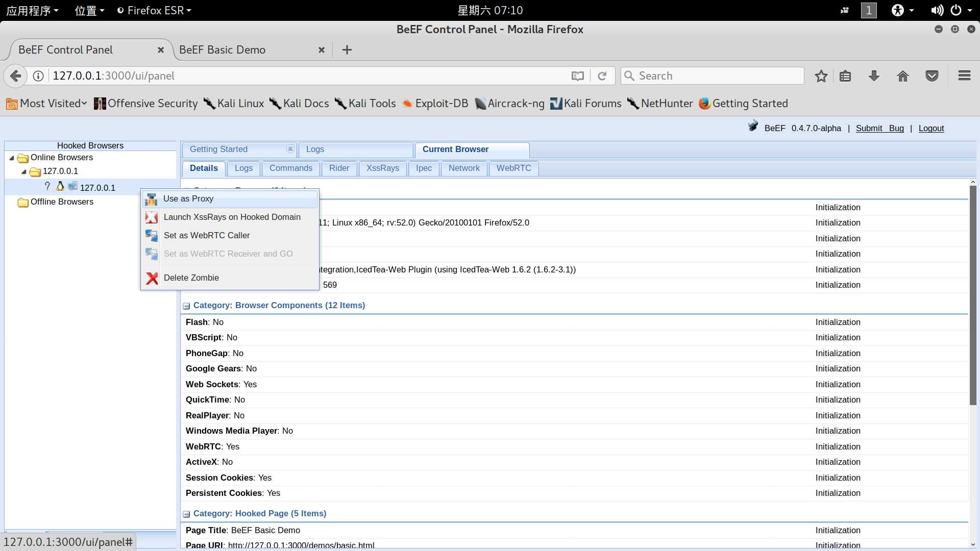Bookmark this page with the star
Viewport: 980px width, 551px height.
[x=821, y=76]
